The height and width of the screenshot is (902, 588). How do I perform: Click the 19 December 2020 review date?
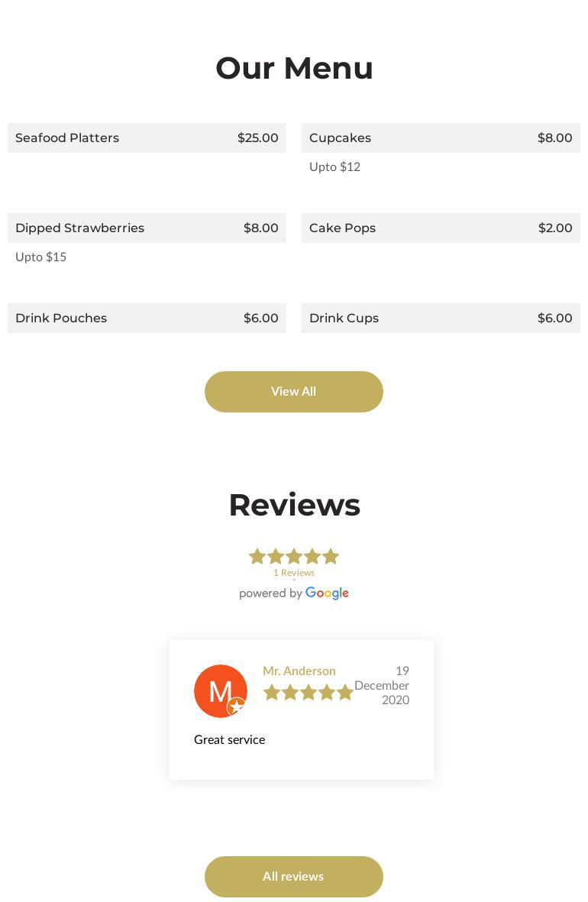coord(382,685)
